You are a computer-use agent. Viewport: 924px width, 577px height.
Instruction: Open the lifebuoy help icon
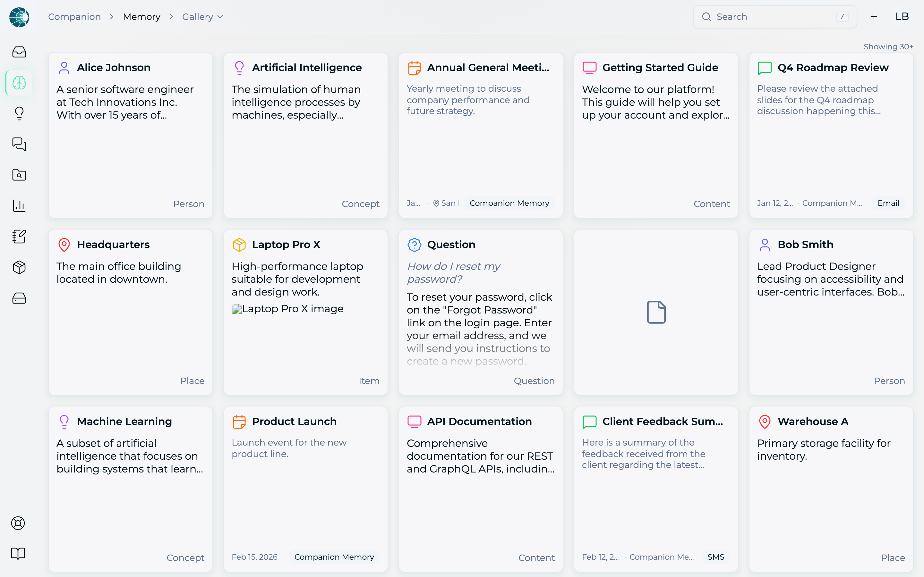tap(18, 523)
